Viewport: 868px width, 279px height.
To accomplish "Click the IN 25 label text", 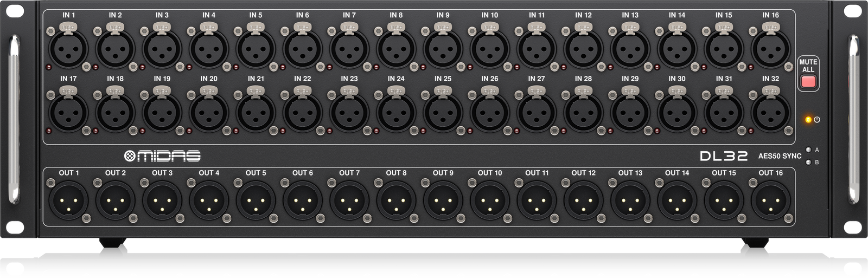I will coord(443,79).
